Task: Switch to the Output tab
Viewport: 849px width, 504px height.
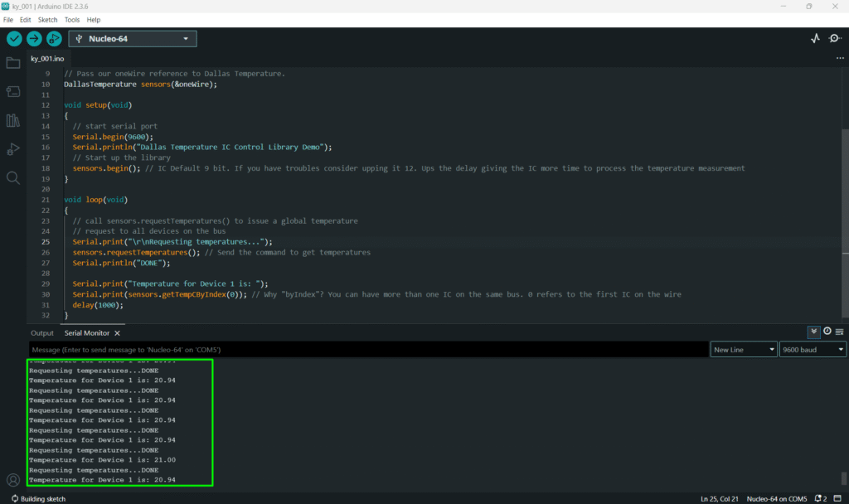Action: (x=42, y=333)
